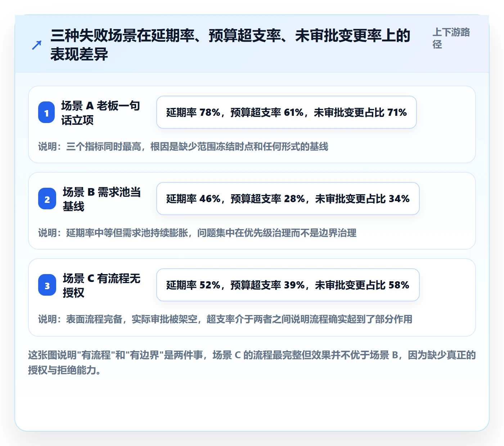Open the 上下游路径 link in the header

pos(451,38)
